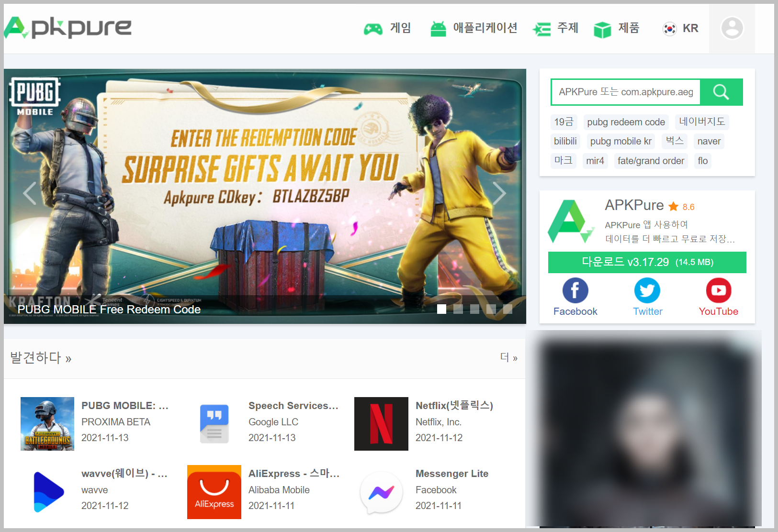Click the mir4 search tag
The height and width of the screenshot is (532, 778).
(595, 161)
